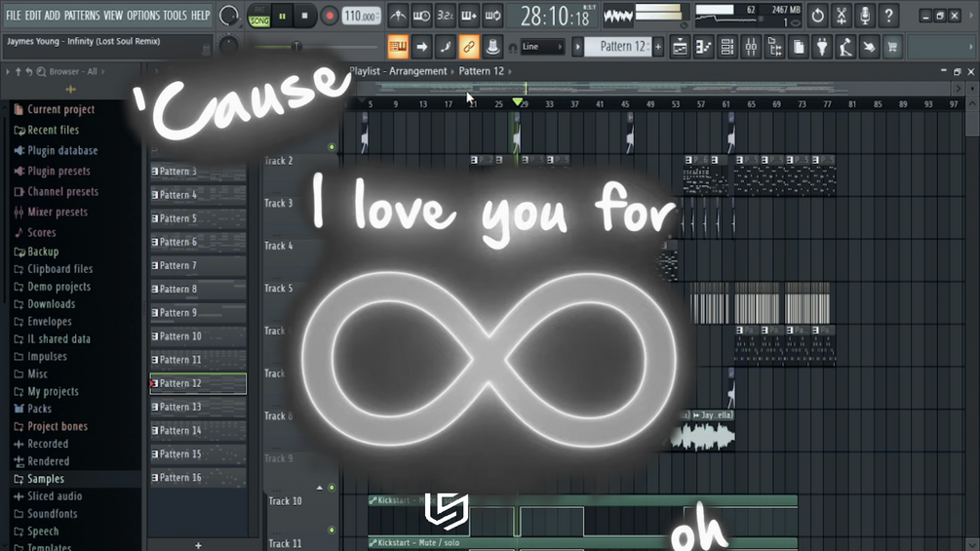Open project picker copy icon
This screenshot has height=551, width=980.
click(x=799, y=47)
